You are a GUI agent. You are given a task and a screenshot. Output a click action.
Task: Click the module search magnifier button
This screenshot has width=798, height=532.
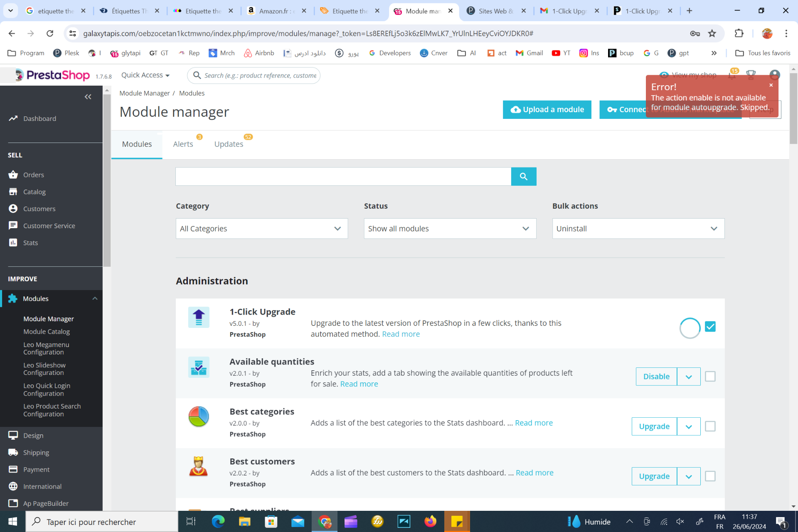coord(523,177)
